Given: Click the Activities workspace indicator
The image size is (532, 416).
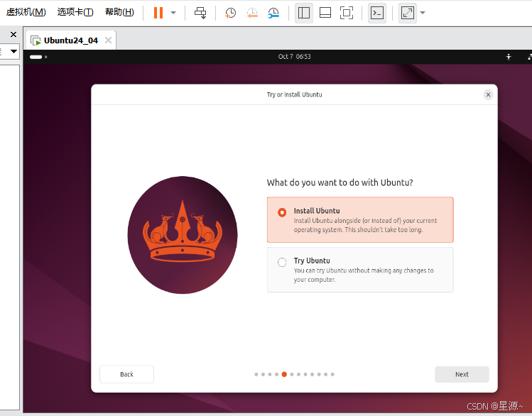Looking at the screenshot, I should click(38, 57).
